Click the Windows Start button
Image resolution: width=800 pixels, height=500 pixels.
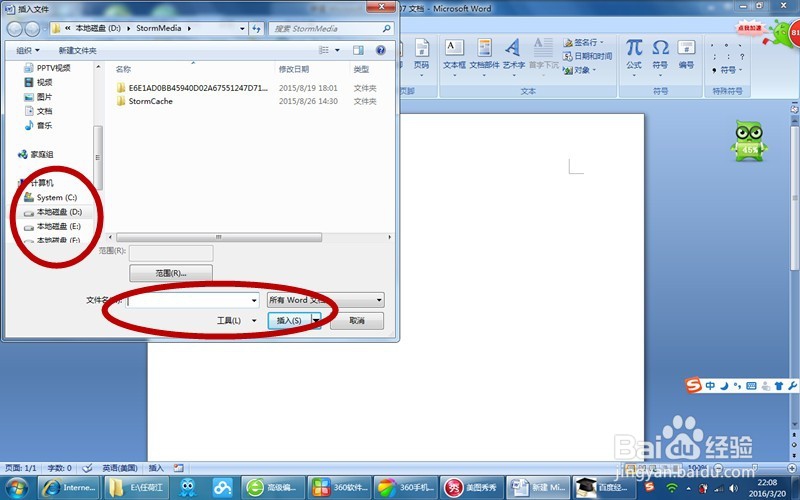pyautogui.click(x=18, y=488)
